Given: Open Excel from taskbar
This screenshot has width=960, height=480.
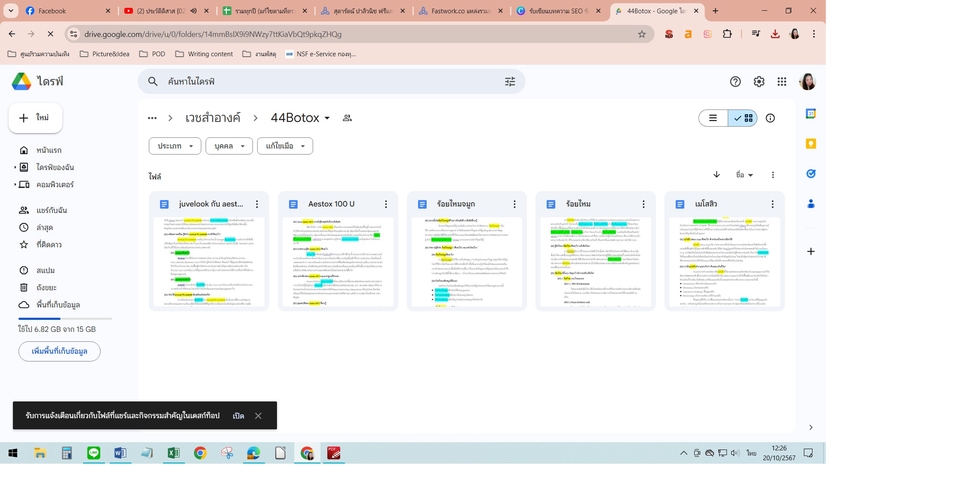Looking at the screenshot, I should [173, 453].
